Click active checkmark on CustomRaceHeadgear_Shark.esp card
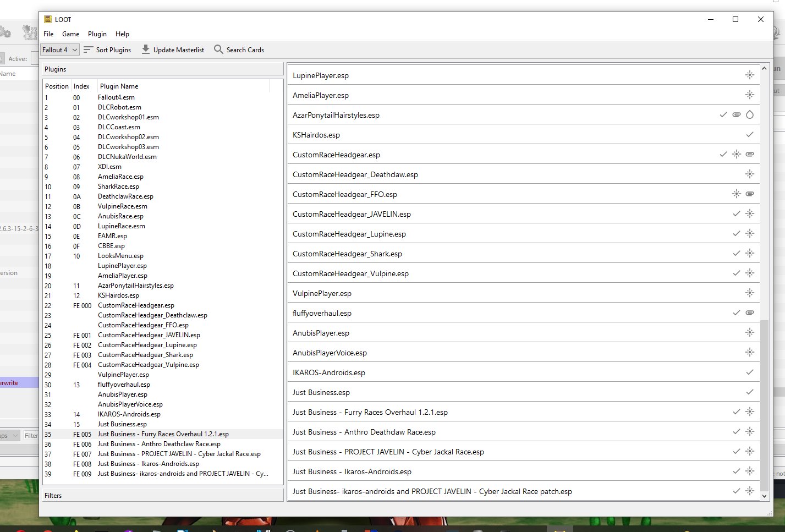This screenshot has width=785, height=532. (x=736, y=253)
